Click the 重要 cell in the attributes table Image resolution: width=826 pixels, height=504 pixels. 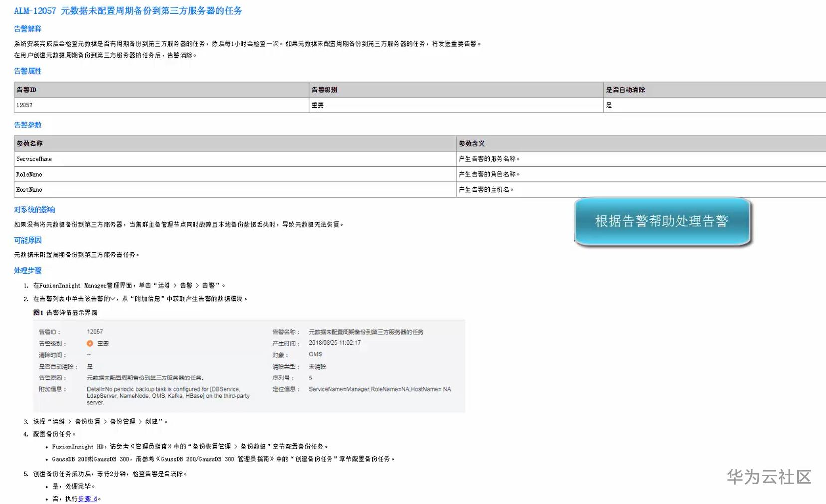[x=456, y=105]
